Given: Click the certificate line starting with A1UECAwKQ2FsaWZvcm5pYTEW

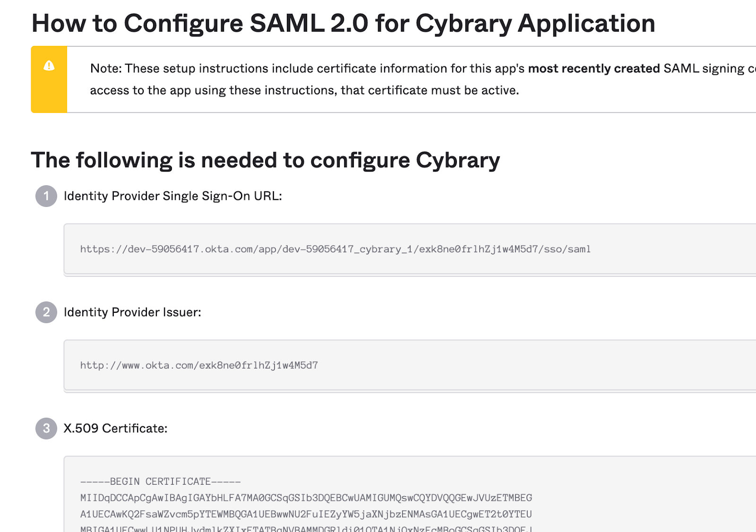Looking at the screenshot, I should point(306,514).
